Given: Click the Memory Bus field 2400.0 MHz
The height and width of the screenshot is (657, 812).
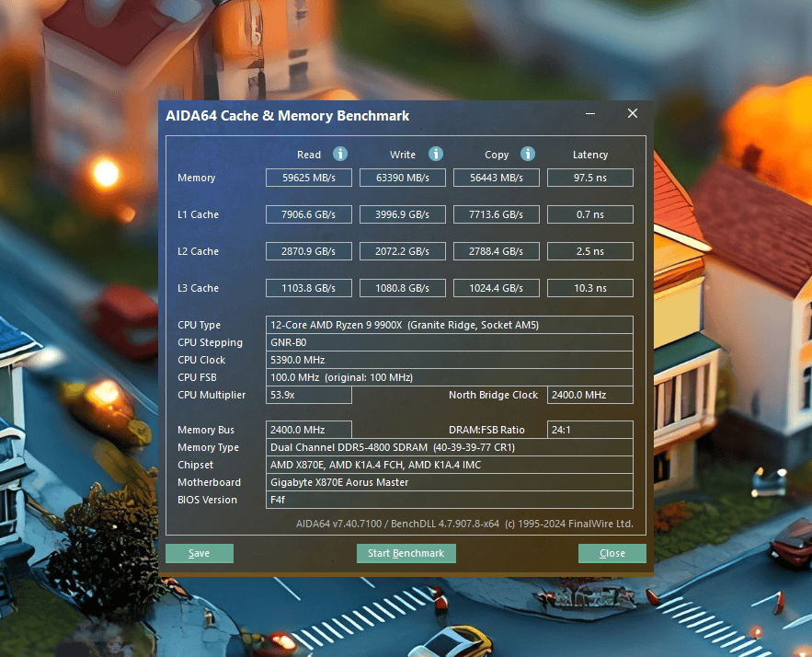Looking at the screenshot, I should click(309, 430).
